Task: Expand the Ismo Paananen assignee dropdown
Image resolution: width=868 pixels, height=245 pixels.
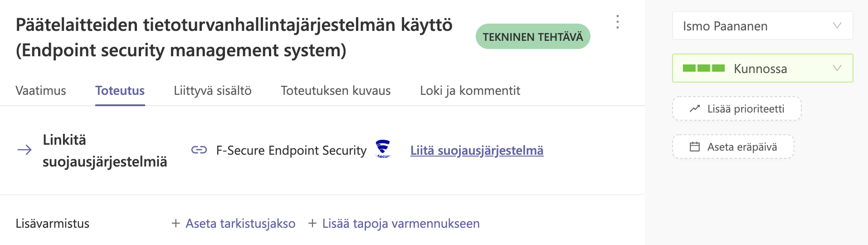Action: pos(762,26)
